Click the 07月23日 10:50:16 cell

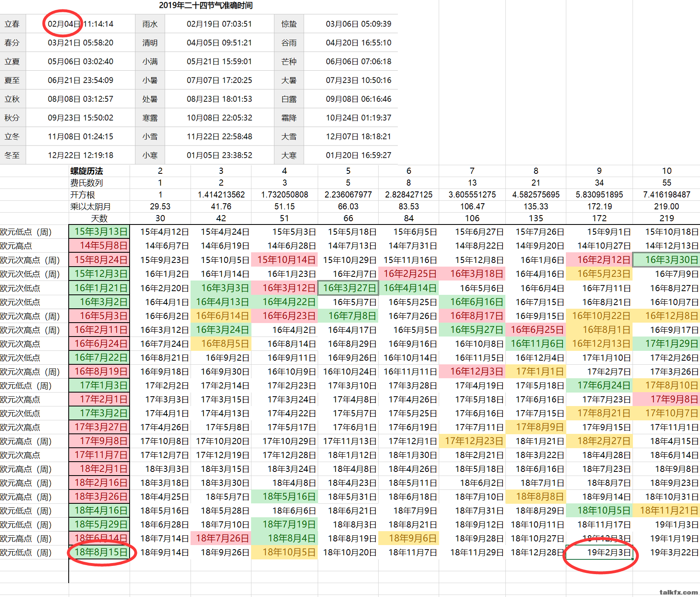click(x=358, y=81)
